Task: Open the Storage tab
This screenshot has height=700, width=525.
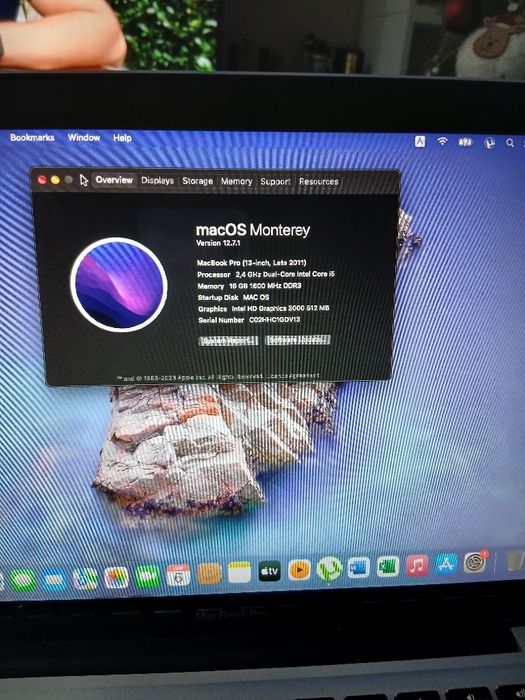Action: coord(197,181)
